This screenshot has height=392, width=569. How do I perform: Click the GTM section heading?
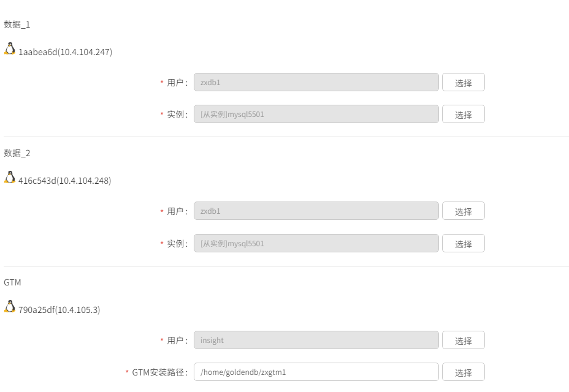point(12,282)
